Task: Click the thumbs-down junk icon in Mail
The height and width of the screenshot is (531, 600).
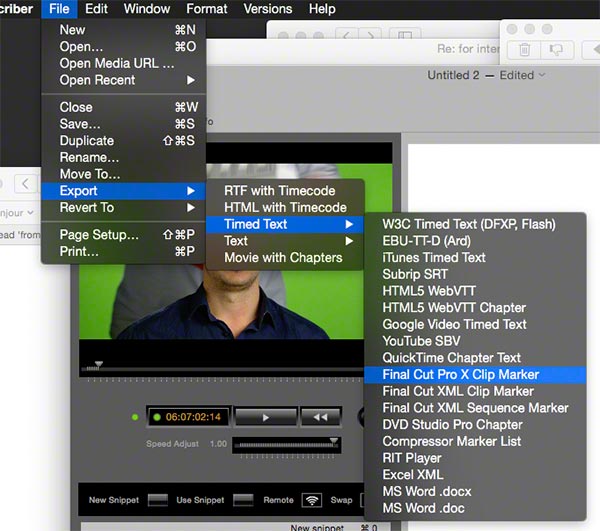Action: [556, 49]
